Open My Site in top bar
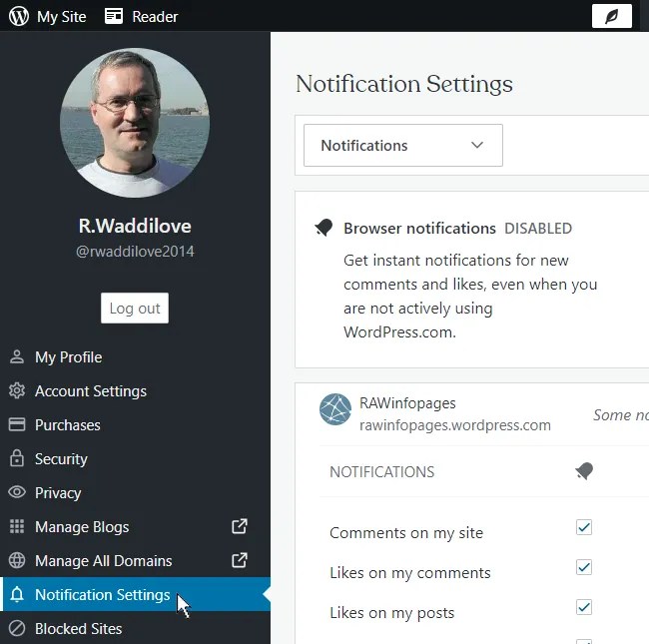The width and height of the screenshot is (649, 644). pyautogui.click(x=61, y=17)
